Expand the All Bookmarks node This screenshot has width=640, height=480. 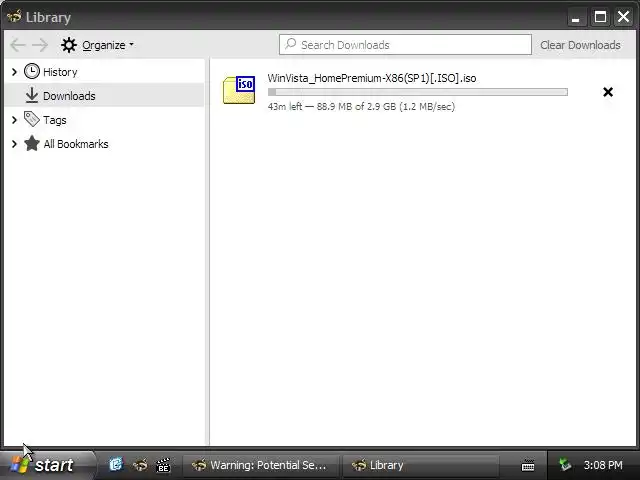14,144
